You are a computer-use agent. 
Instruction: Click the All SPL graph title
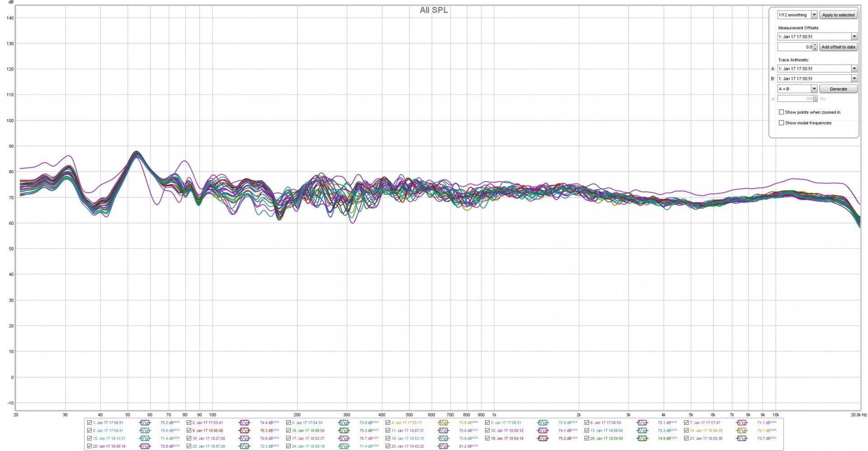click(x=434, y=10)
